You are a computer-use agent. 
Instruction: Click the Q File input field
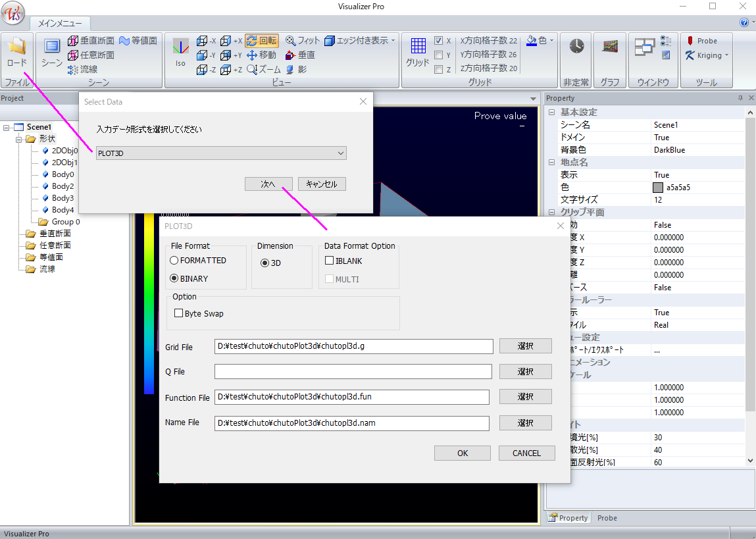353,372
